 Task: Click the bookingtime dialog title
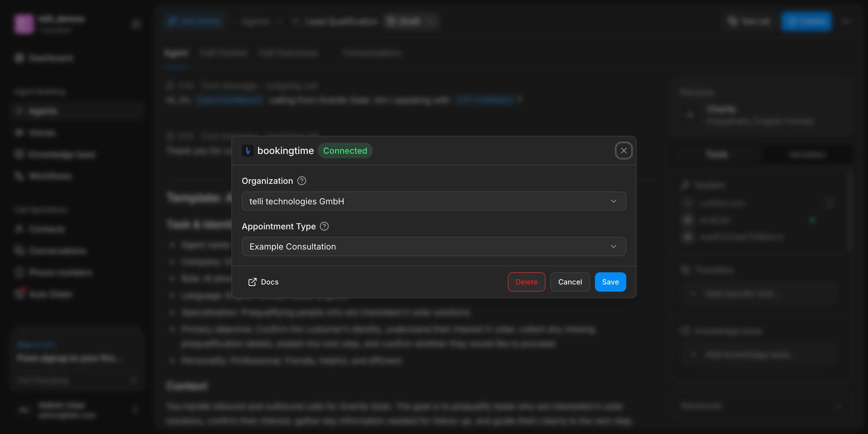pyautogui.click(x=285, y=151)
